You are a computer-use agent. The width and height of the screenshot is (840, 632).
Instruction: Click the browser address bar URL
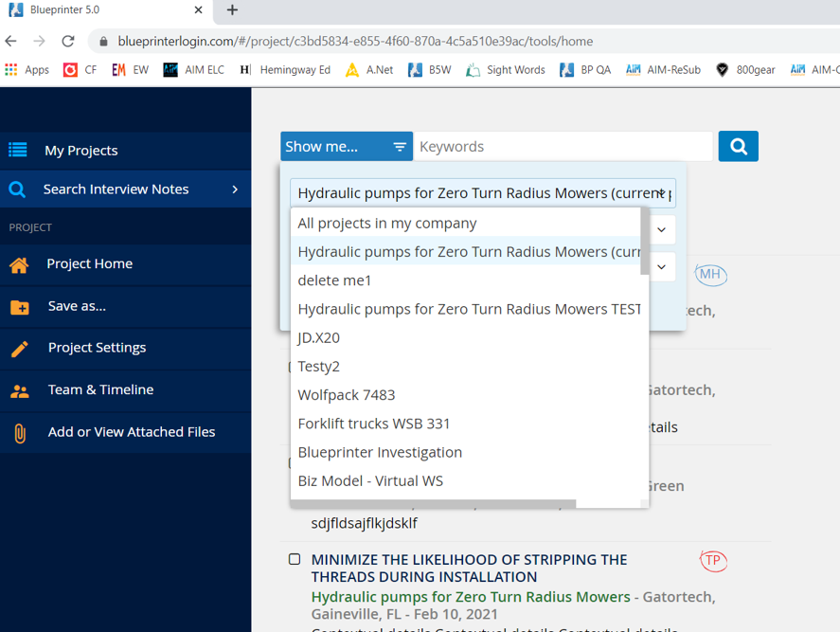355,42
